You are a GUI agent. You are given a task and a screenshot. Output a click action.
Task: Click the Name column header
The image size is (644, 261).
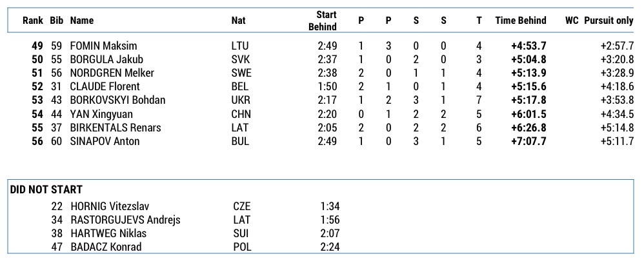(x=82, y=21)
